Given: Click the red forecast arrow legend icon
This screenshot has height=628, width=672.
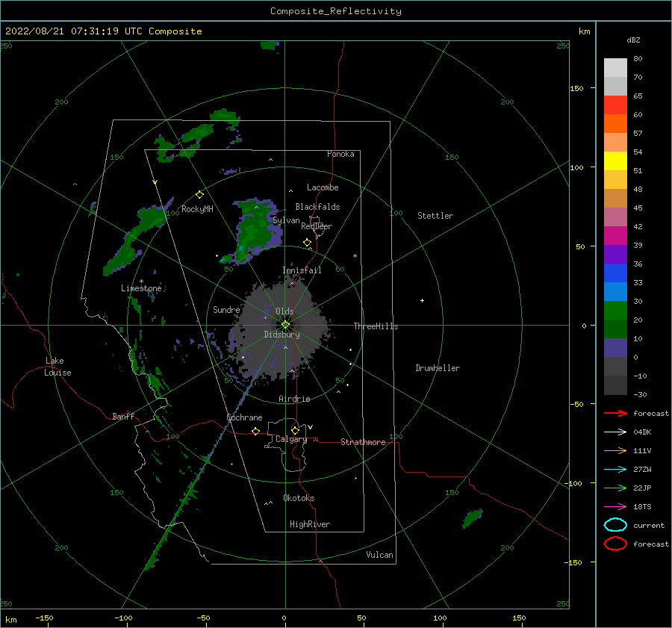Looking at the screenshot, I should tap(615, 413).
